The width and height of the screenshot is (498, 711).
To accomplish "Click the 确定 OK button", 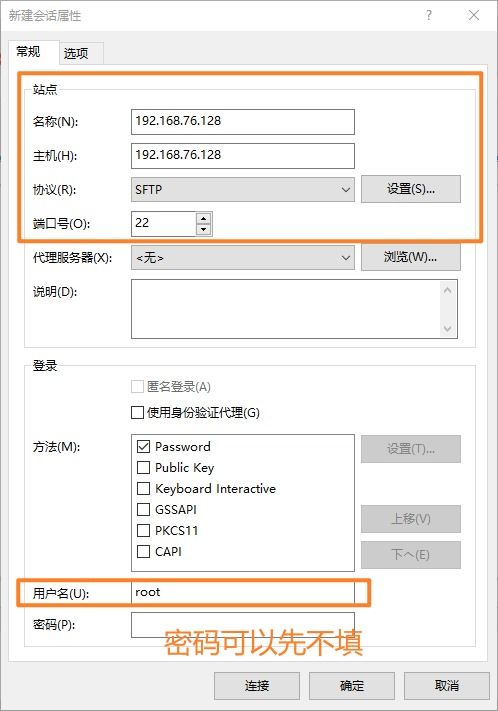I will pyautogui.click(x=352, y=686).
